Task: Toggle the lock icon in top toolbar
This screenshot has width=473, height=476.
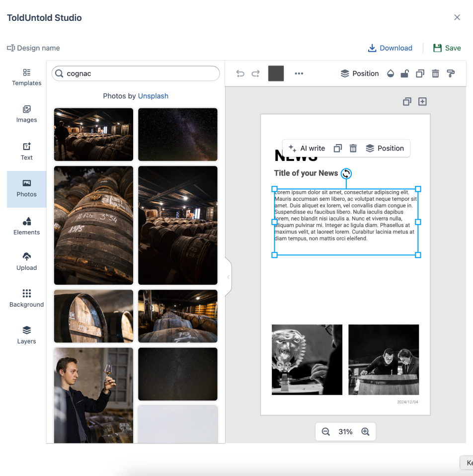Action: 405,74
